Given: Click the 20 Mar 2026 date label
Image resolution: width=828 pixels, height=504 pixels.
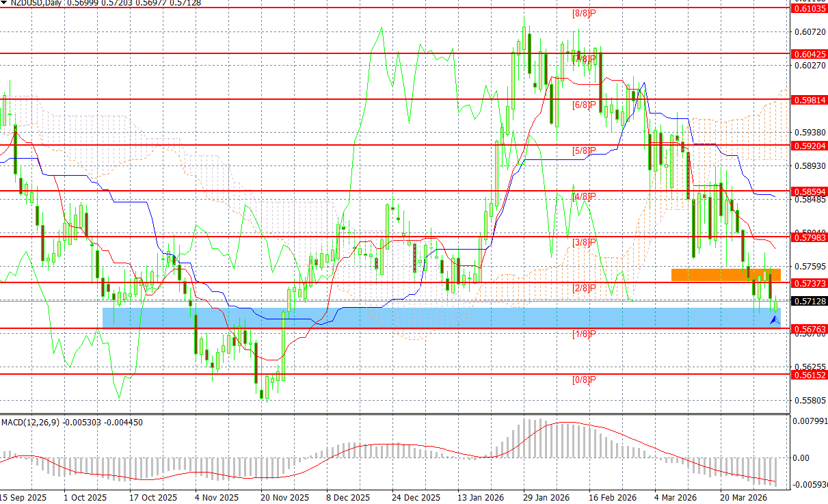Looking at the screenshot, I should pyautogui.click(x=743, y=497).
